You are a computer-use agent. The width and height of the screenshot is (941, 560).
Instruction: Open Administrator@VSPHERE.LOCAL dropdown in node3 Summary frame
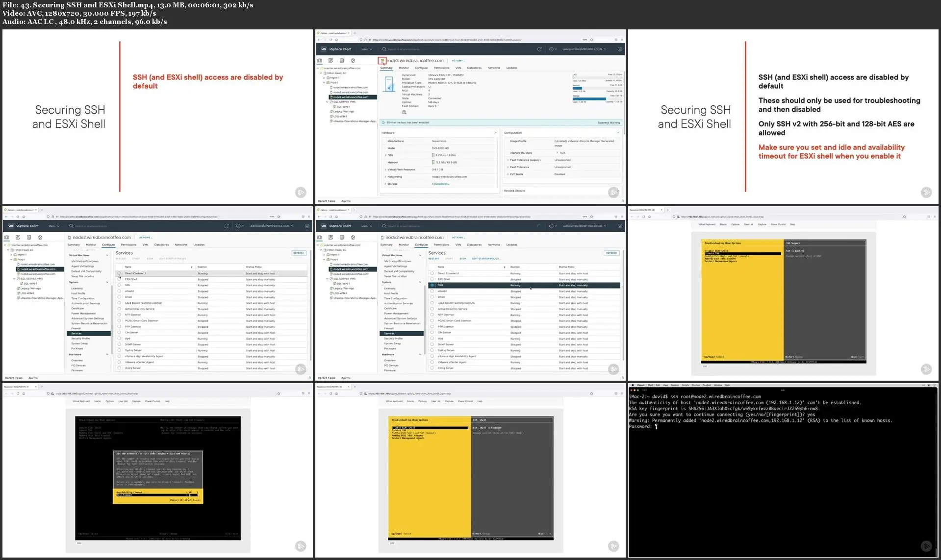585,49
